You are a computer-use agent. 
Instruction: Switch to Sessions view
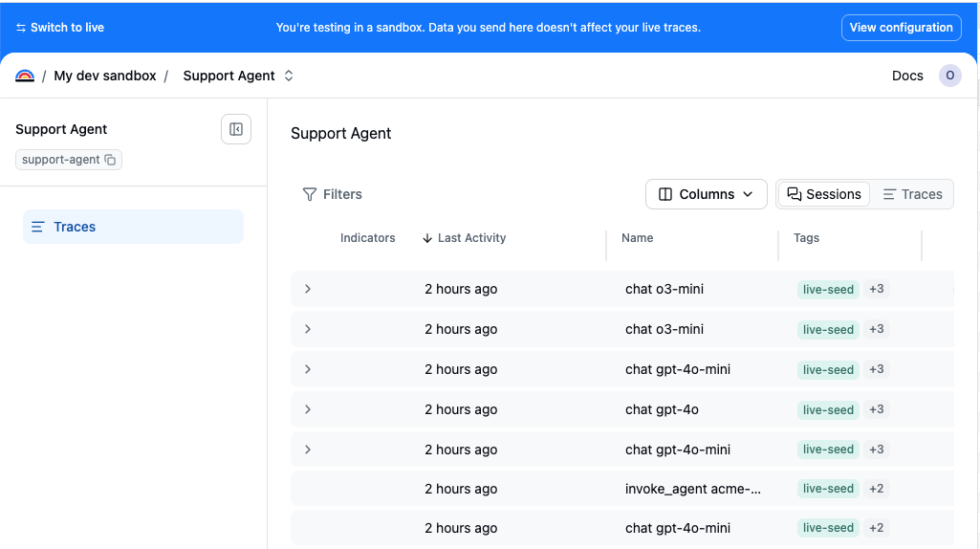(x=824, y=194)
